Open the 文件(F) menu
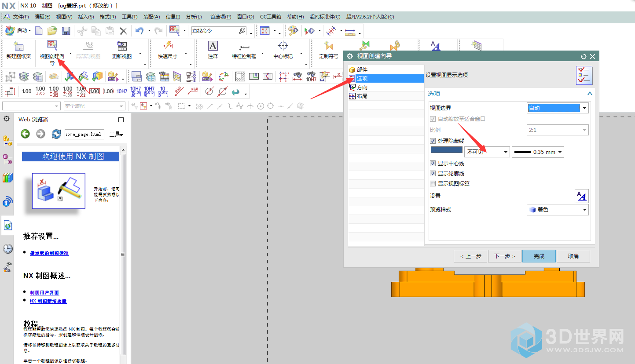Screen dimensions: 635x364 [21, 17]
